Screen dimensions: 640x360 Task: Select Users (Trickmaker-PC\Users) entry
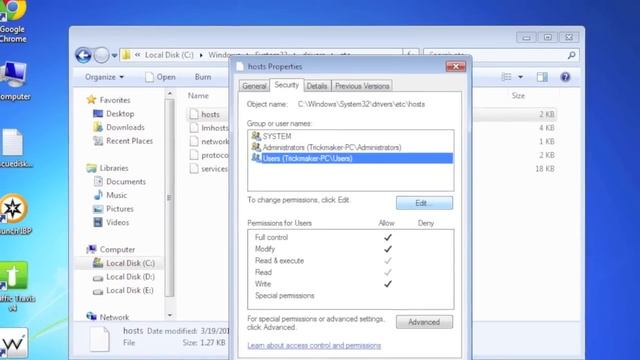(x=351, y=158)
